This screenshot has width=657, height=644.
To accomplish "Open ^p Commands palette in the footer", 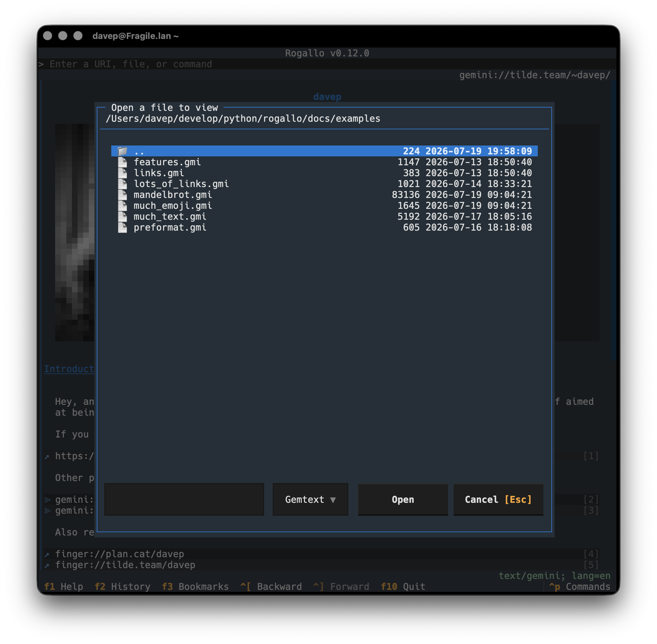I will (579, 587).
